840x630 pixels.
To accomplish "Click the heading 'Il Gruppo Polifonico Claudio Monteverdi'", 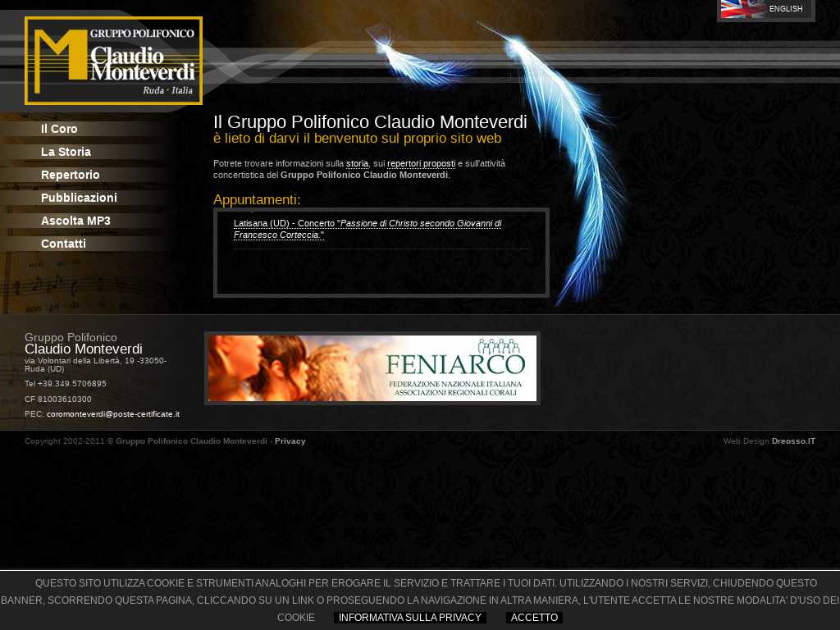I will (x=370, y=122).
